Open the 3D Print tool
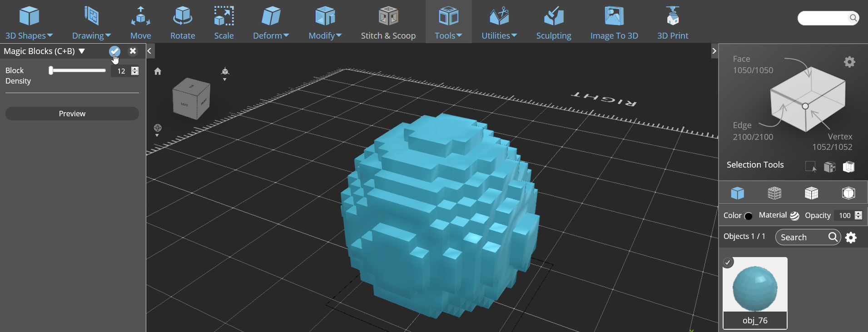The height and width of the screenshot is (332, 868). 673,22
